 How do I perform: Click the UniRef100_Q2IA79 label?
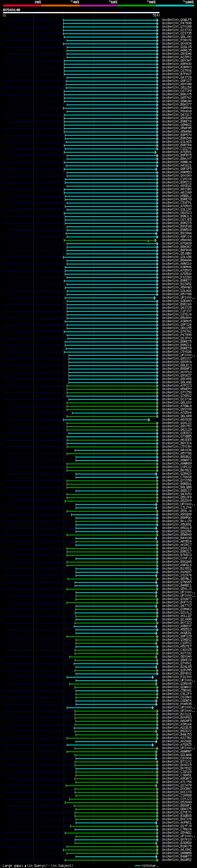click(177, 785)
